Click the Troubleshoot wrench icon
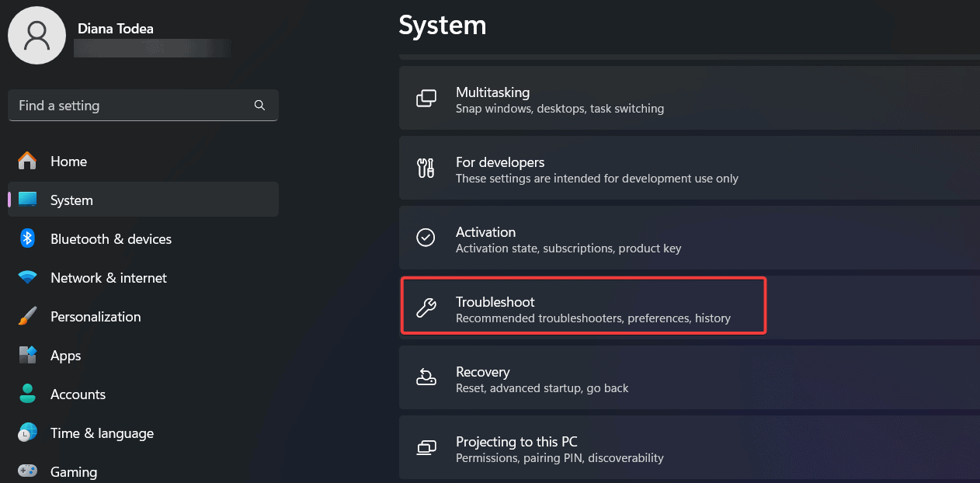This screenshot has width=980, height=483. click(426, 308)
